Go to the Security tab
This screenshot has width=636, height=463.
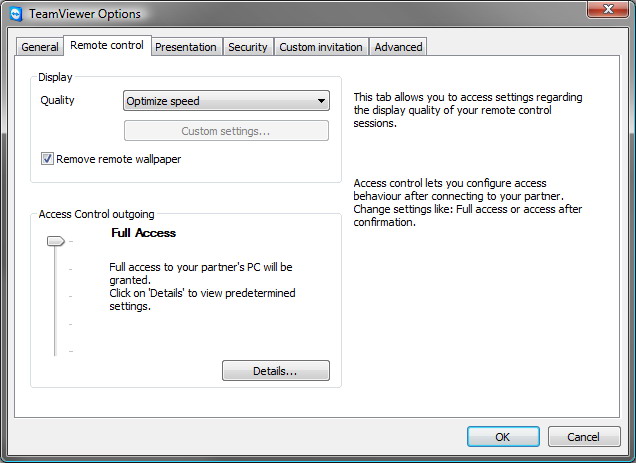[x=248, y=47]
